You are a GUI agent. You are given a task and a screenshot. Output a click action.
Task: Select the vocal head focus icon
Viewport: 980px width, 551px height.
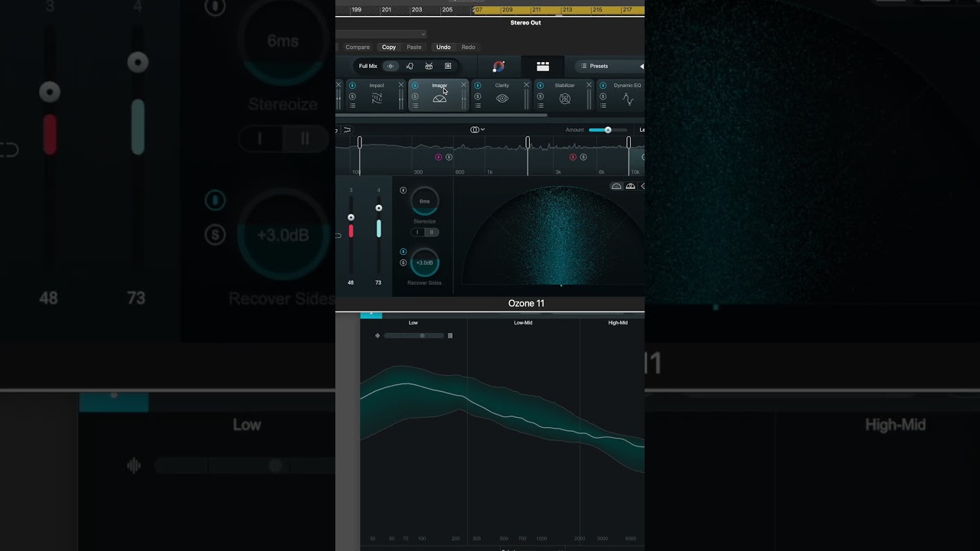click(410, 66)
